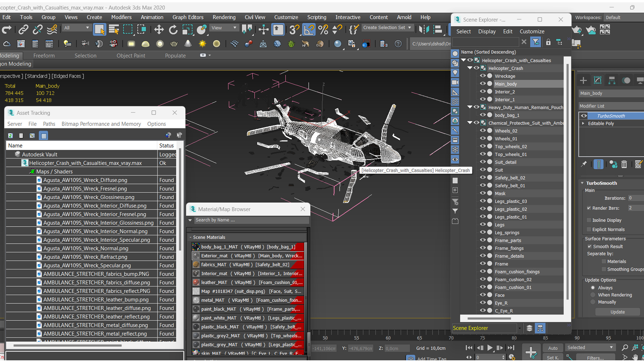Viewport: 644px width, 362px height.
Task: Collapse the TurboSmooth rollout
Action: point(583,183)
